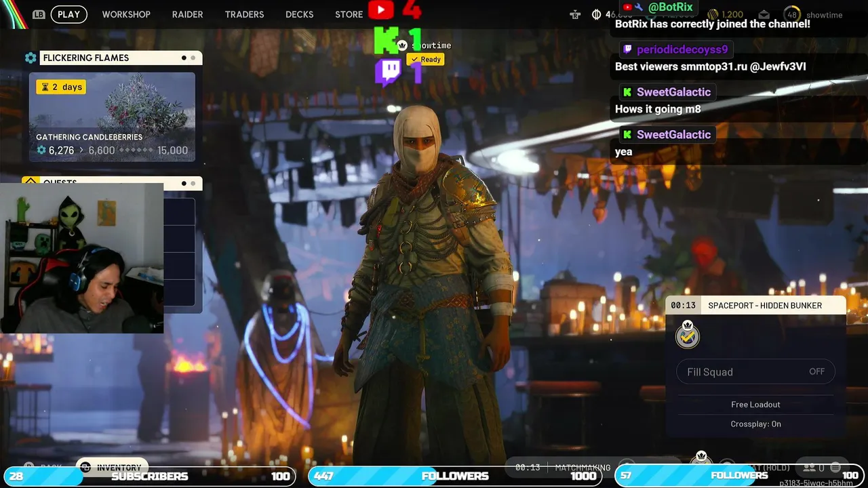
Task: Go to the TRADERS tab
Action: (x=244, y=14)
